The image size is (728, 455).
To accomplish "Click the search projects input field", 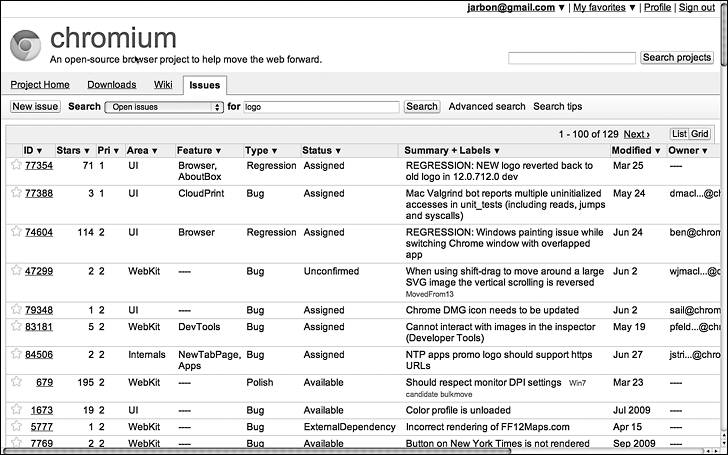I will point(572,58).
